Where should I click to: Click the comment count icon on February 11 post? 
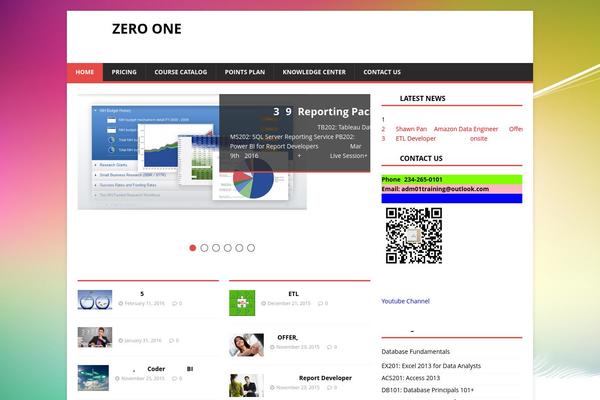click(174, 304)
